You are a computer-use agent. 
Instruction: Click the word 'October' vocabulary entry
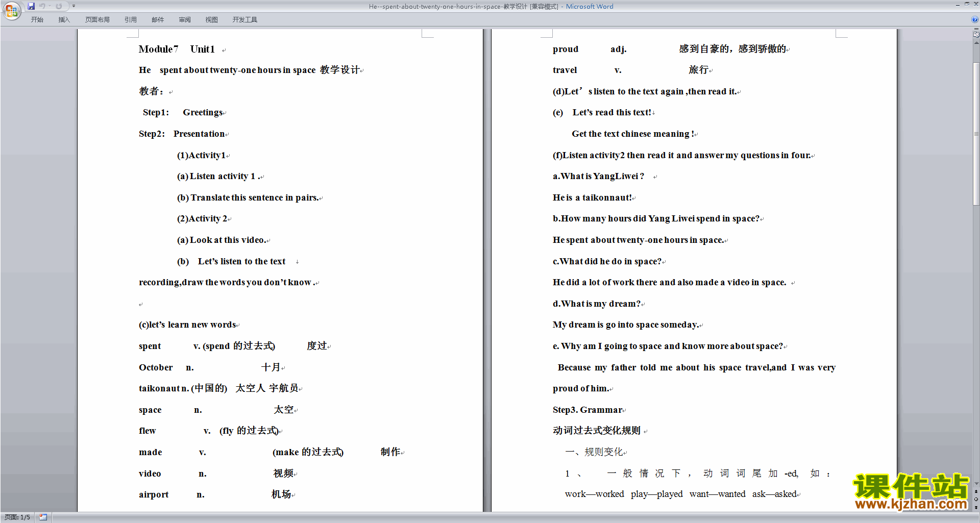tap(156, 367)
